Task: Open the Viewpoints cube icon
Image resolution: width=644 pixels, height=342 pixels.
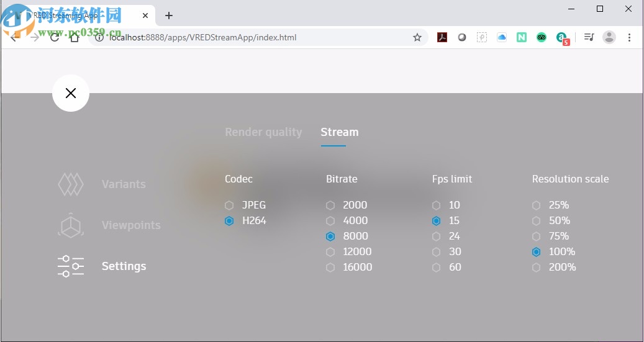Action: tap(71, 225)
